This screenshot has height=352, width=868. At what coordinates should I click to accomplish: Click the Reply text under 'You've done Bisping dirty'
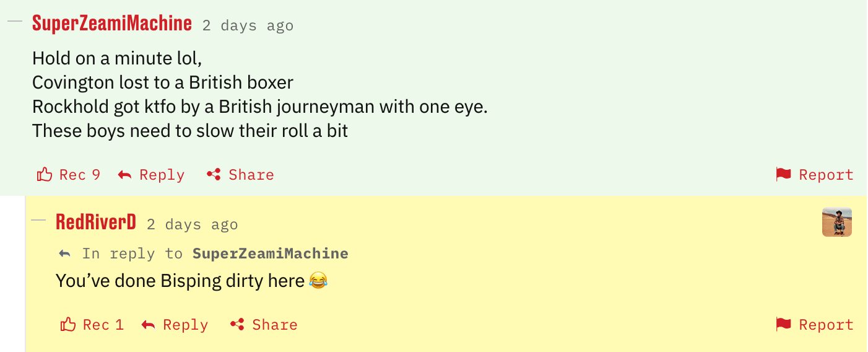coord(185,325)
